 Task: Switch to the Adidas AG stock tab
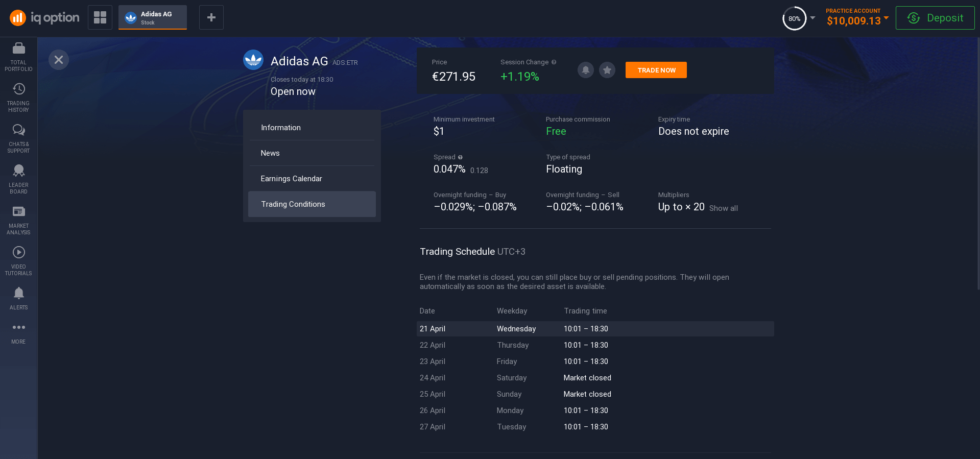pos(153,17)
